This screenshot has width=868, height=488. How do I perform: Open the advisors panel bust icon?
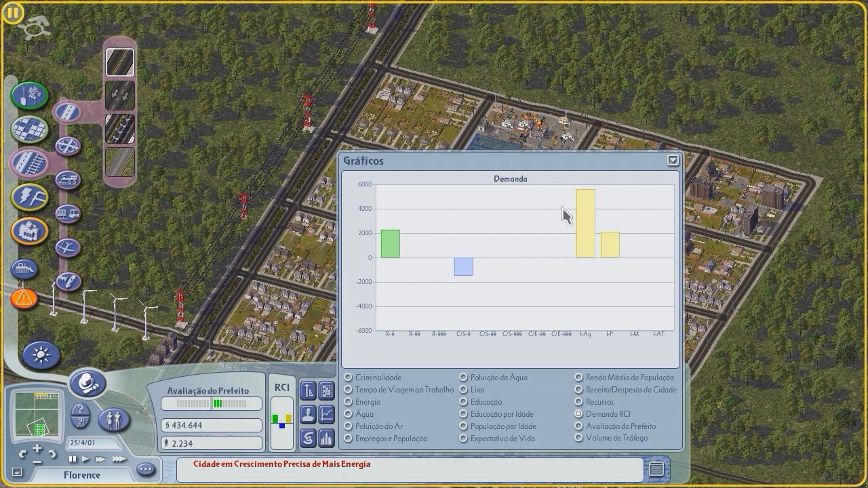tap(308, 414)
